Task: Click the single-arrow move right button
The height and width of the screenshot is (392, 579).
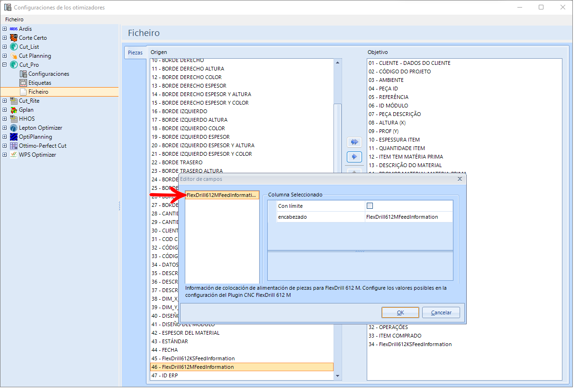Action: point(354,157)
